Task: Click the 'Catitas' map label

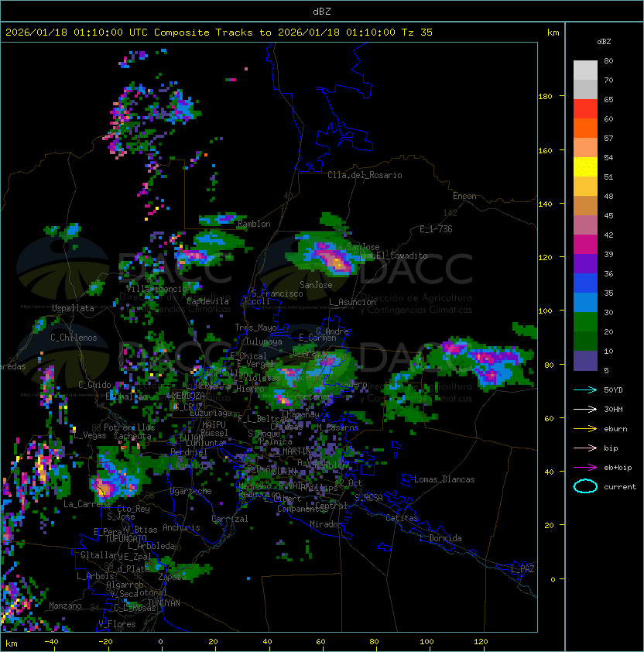Action: click(x=402, y=518)
